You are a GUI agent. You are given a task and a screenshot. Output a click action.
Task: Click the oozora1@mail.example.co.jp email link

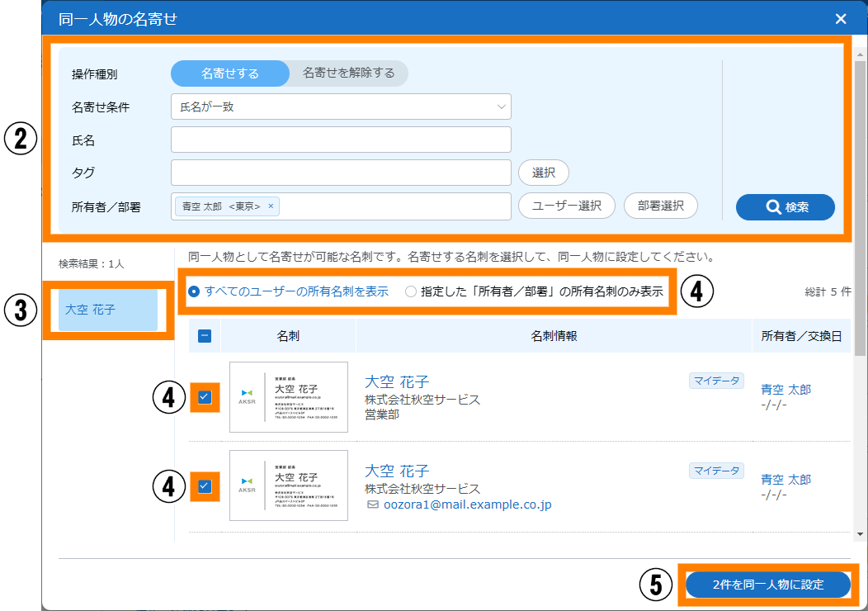click(467, 504)
